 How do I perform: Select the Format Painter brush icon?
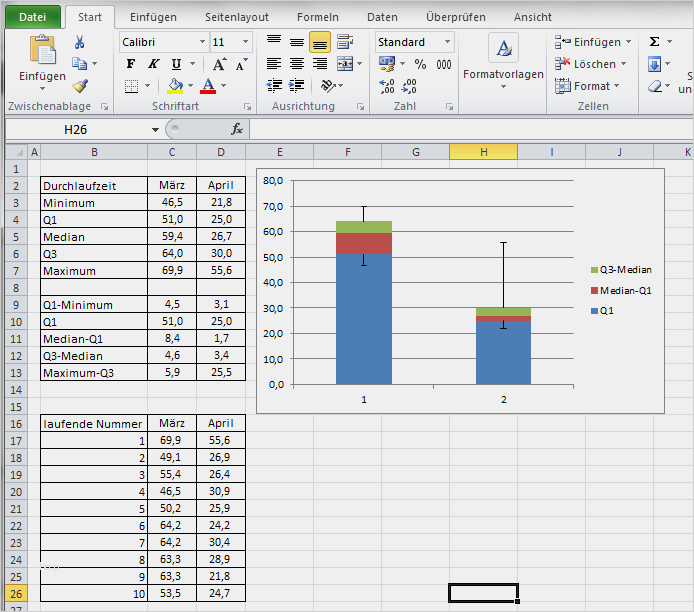pyautogui.click(x=80, y=85)
